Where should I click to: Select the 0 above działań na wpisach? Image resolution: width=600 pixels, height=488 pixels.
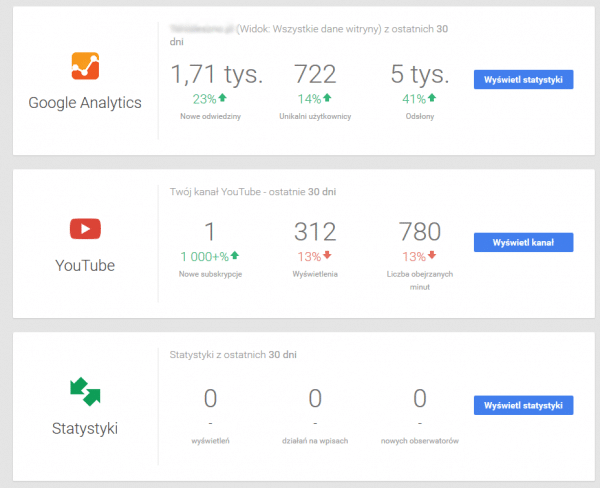[x=315, y=398]
